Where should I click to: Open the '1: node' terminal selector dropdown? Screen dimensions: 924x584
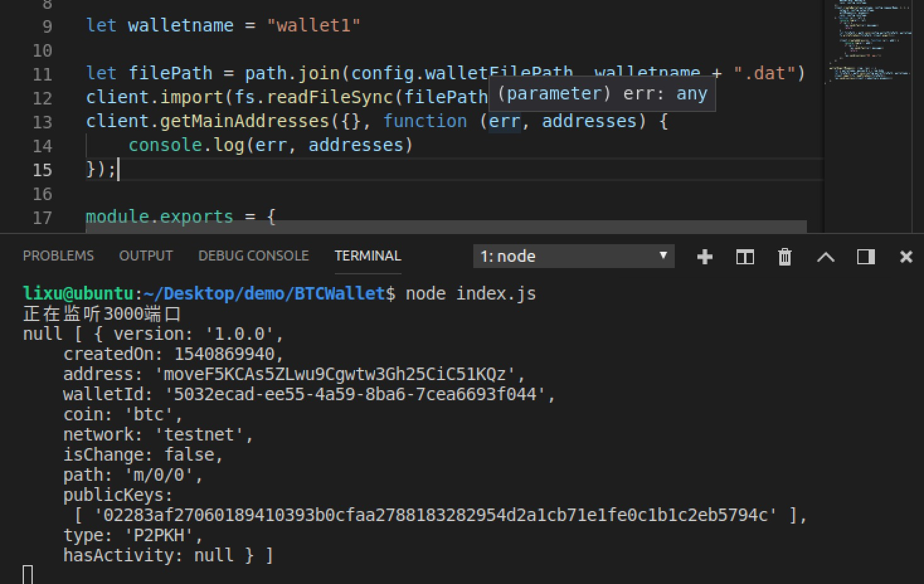573,256
